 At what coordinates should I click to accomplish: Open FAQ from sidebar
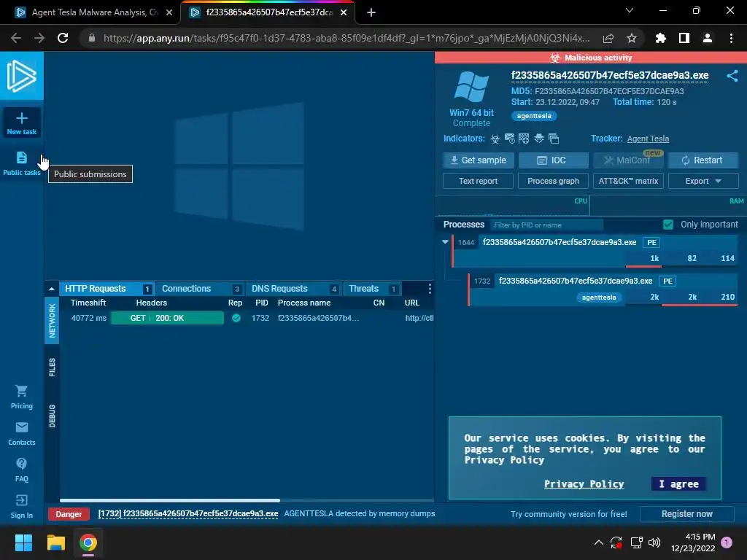tap(21, 470)
